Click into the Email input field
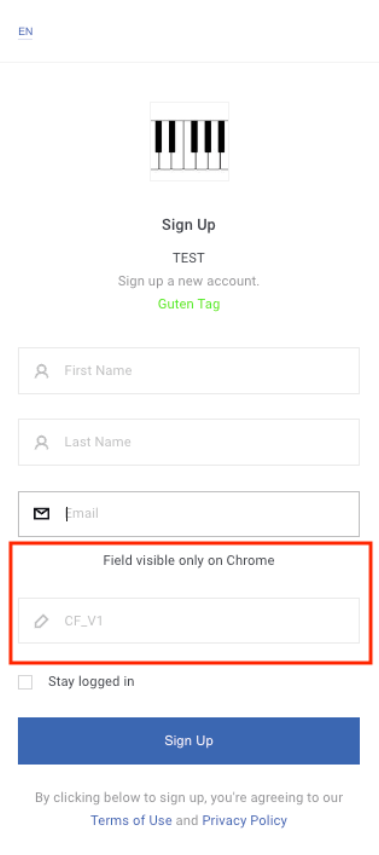Screen dimensions: 379x855 [189, 514]
